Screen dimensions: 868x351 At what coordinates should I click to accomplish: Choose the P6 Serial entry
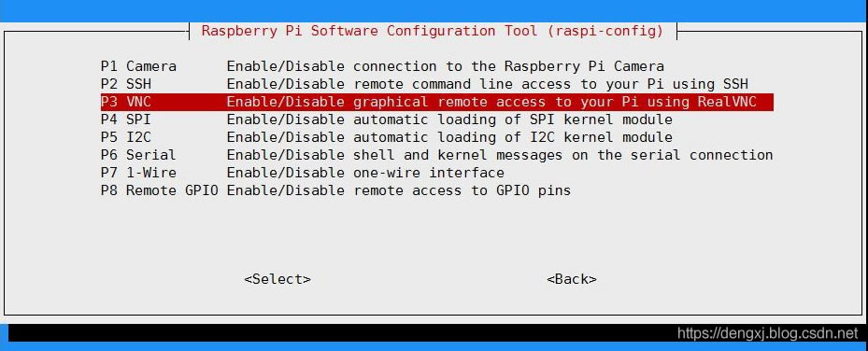coord(437,155)
